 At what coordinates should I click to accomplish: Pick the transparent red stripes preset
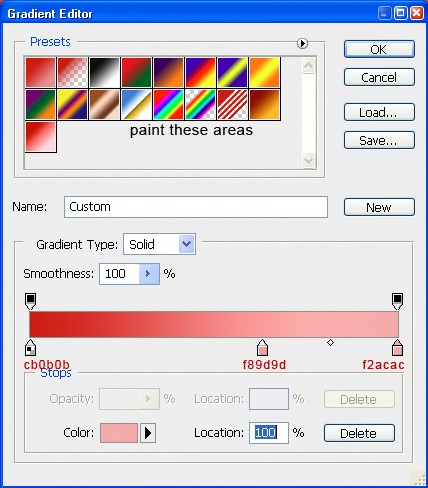232,104
